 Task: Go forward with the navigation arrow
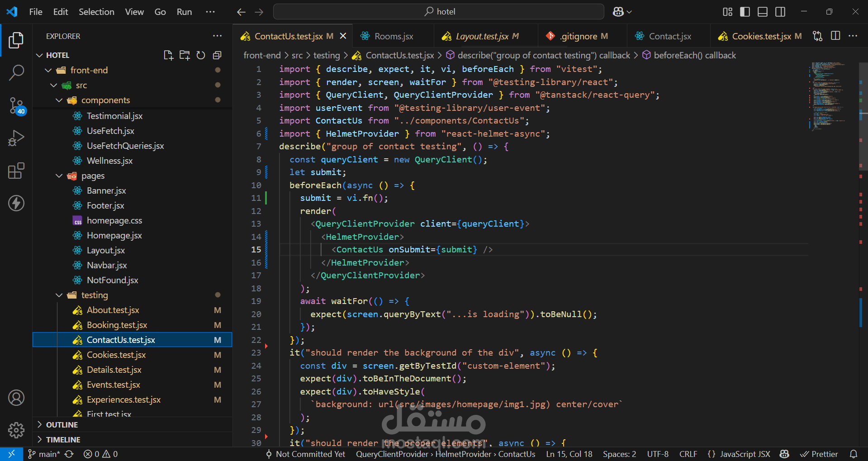(x=259, y=12)
